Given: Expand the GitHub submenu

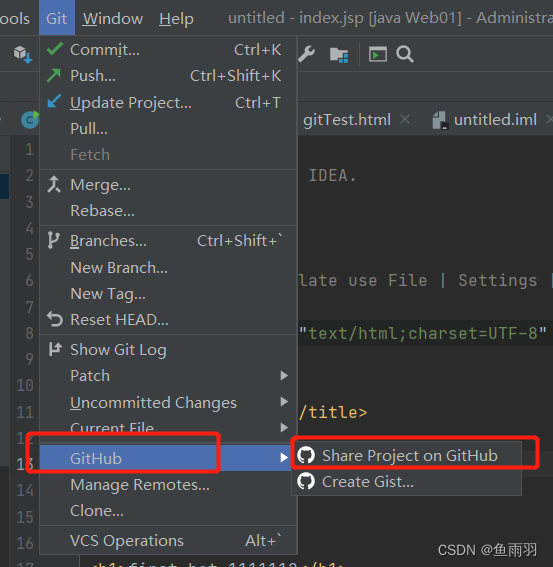Looking at the screenshot, I should [166, 458].
